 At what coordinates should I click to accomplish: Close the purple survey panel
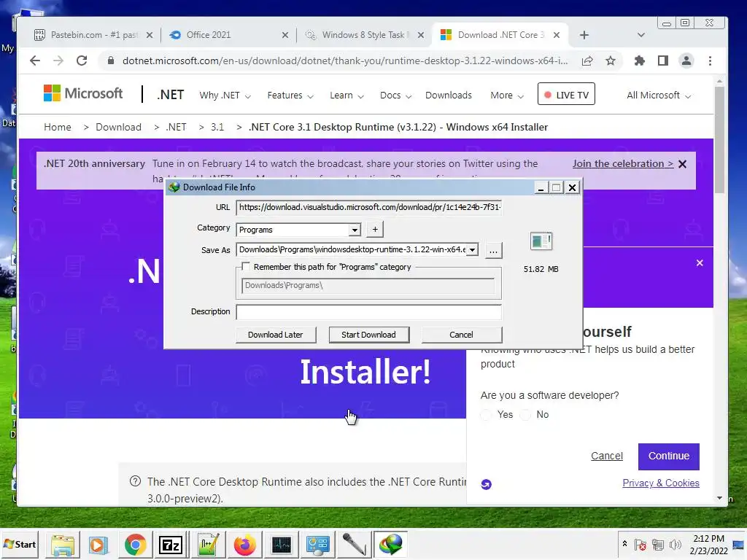700,262
